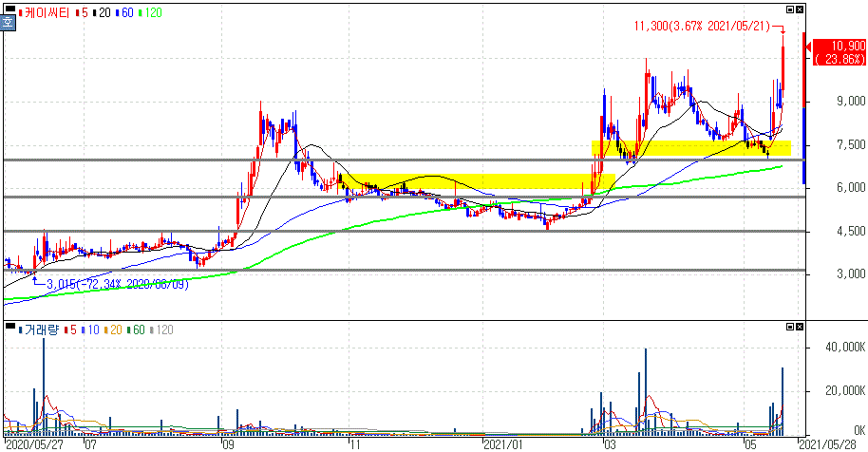Click the high annotation 11,300 (3.67% 2021/05/21)
This screenshot has height=452, width=868.
(702, 26)
